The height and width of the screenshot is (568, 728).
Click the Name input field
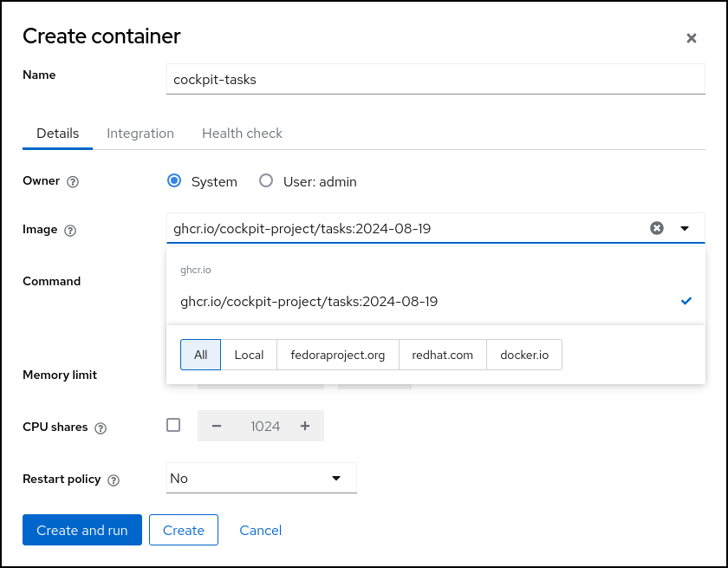tap(435, 79)
